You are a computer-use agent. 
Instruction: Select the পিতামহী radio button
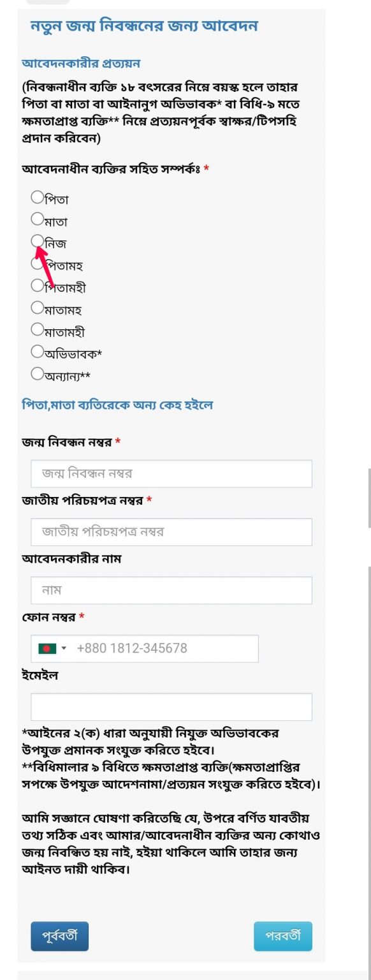coord(37,285)
